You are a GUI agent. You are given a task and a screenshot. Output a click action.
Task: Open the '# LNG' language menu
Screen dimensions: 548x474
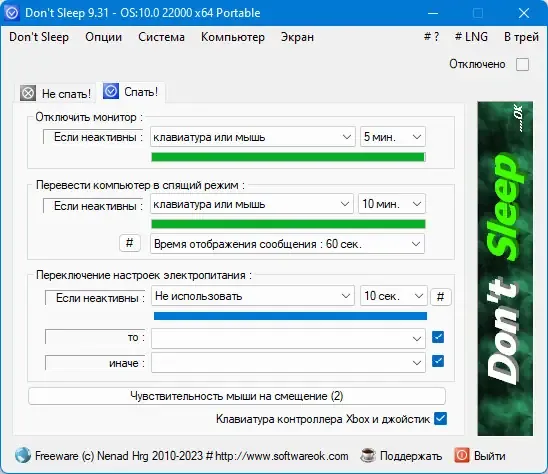[471, 37]
